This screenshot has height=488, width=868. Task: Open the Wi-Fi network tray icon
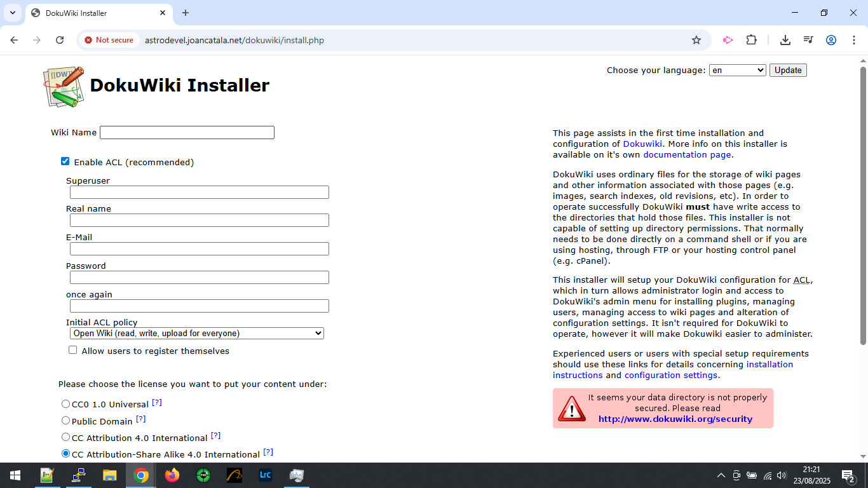[767, 475]
